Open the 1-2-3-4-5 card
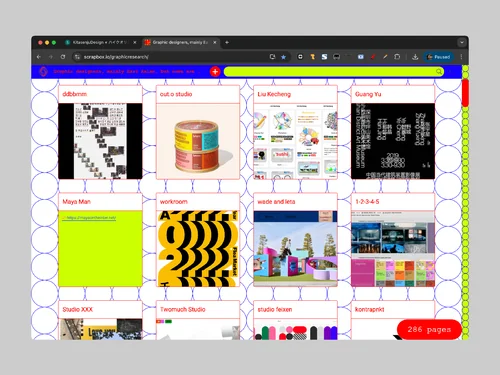The height and width of the screenshot is (375, 500). 393,240
